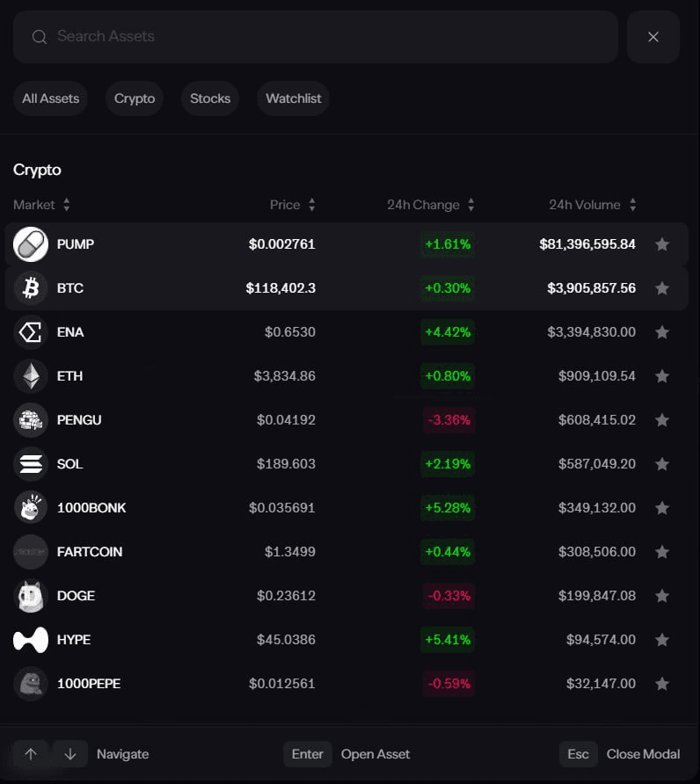Click the Solana logo icon
The image size is (700, 784).
coord(31,464)
